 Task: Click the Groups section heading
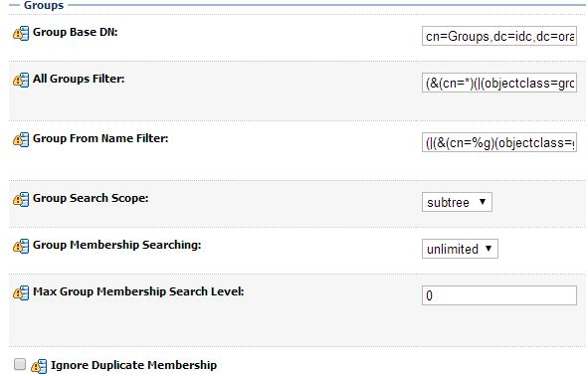pyautogui.click(x=44, y=5)
